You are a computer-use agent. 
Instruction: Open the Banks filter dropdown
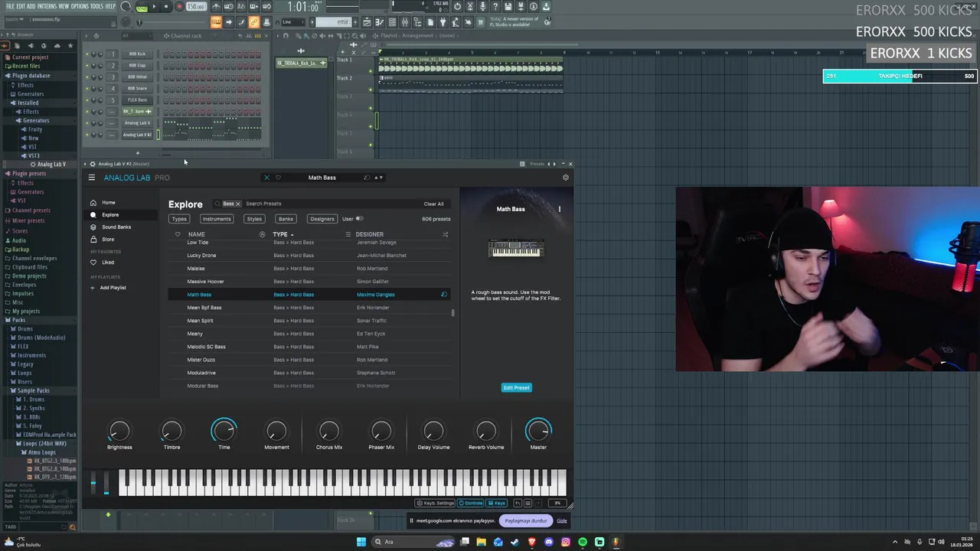point(286,219)
